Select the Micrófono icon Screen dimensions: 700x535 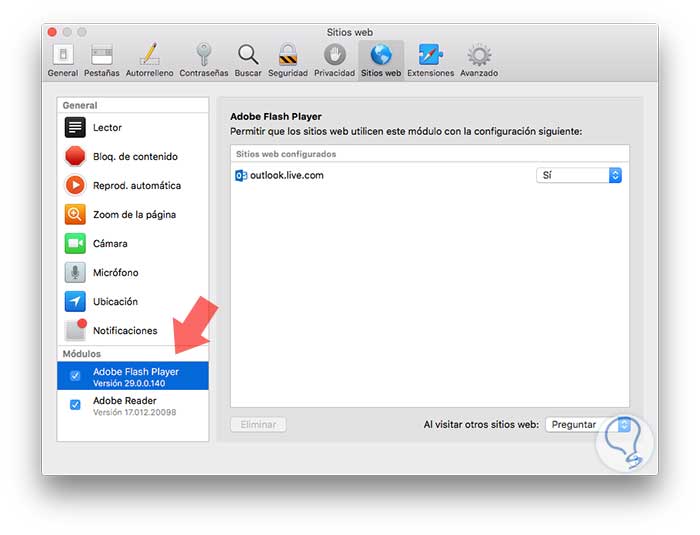pyautogui.click(x=75, y=272)
